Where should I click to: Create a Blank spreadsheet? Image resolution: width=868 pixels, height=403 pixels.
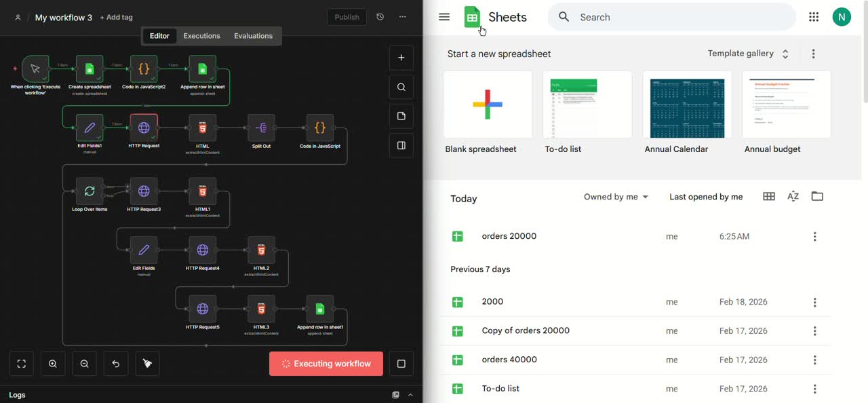[x=488, y=104]
